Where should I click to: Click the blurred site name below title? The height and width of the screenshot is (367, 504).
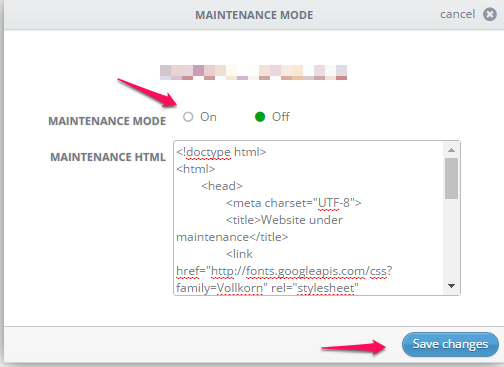(253, 72)
